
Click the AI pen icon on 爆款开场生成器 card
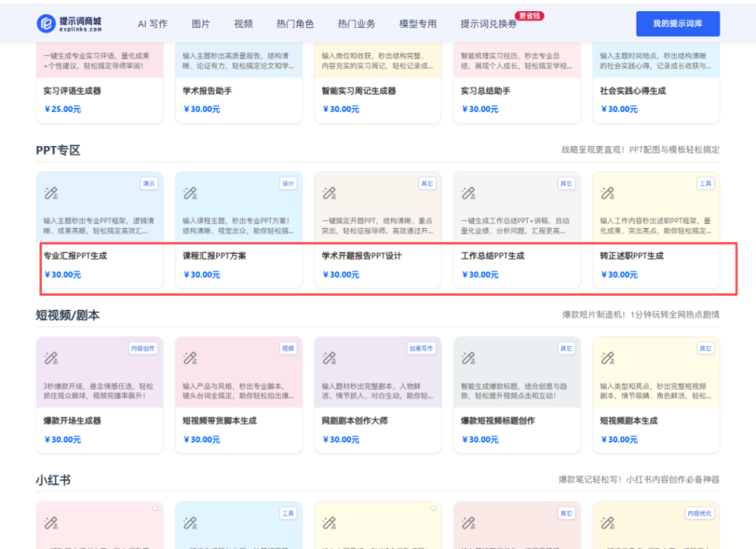click(x=50, y=359)
